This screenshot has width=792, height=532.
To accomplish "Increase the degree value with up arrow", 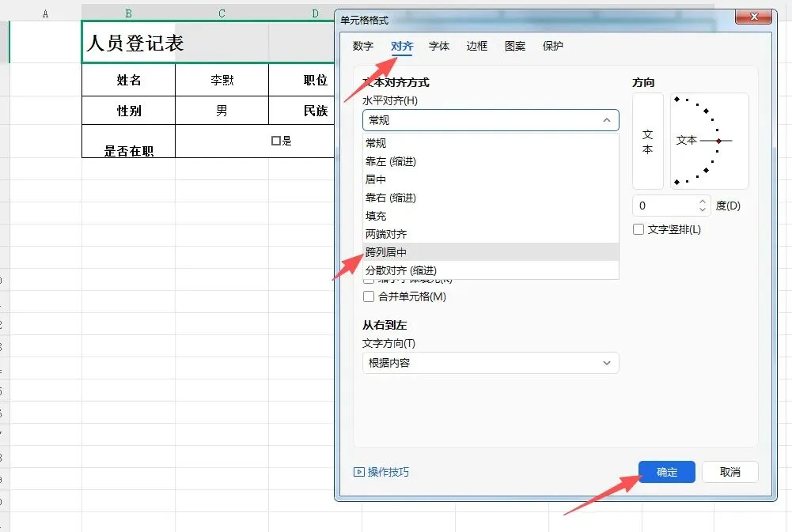I will click(702, 202).
